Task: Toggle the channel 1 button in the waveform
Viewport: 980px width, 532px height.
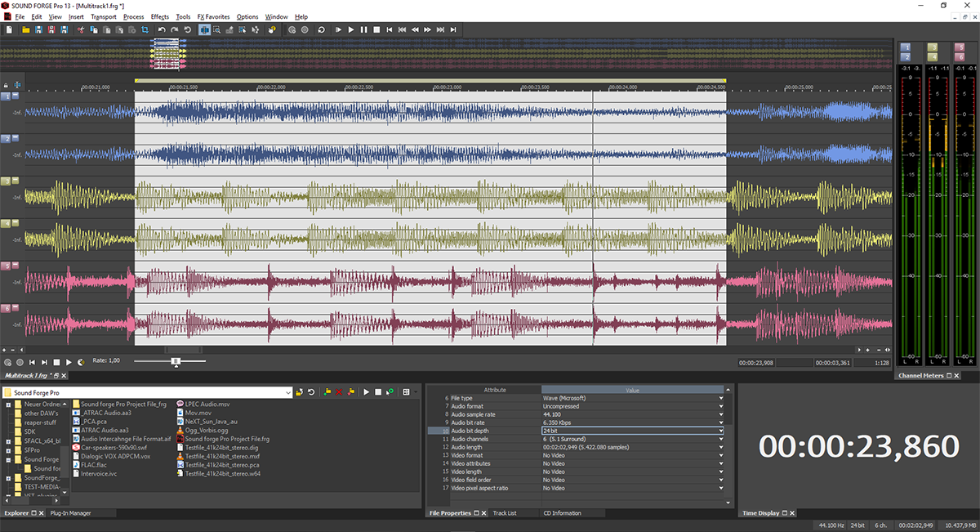Action: [6, 96]
